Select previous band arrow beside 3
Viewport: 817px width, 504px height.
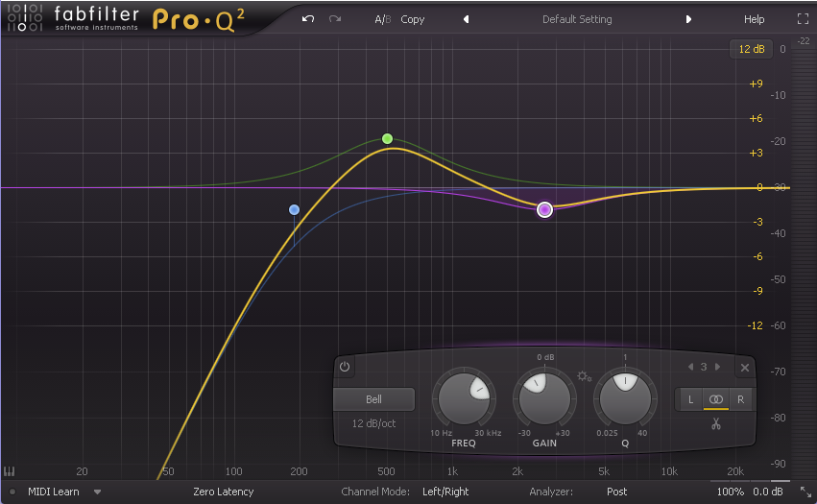[x=691, y=367]
